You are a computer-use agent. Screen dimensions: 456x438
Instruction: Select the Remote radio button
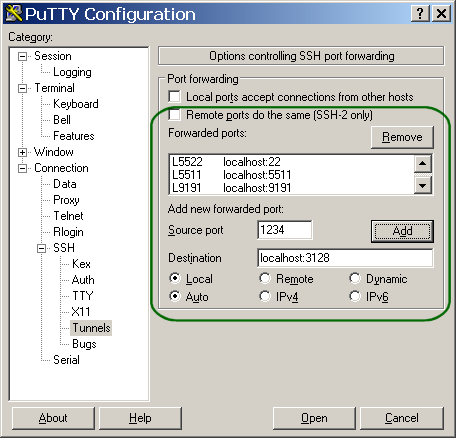265,278
